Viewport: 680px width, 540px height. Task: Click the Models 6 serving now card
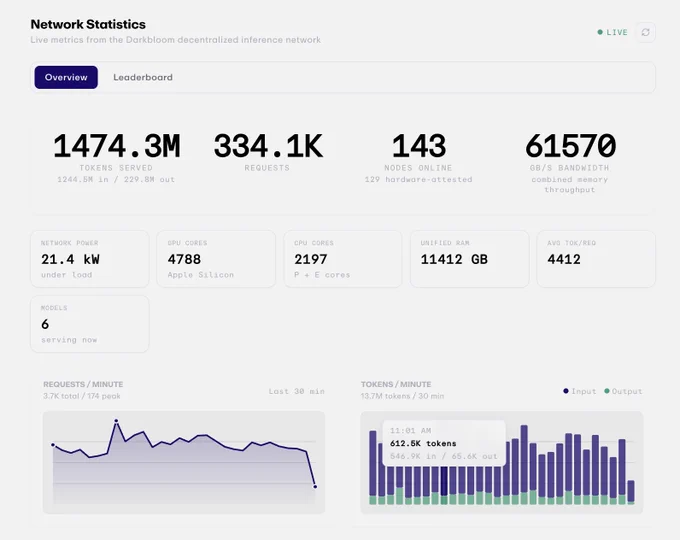pos(90,324)
